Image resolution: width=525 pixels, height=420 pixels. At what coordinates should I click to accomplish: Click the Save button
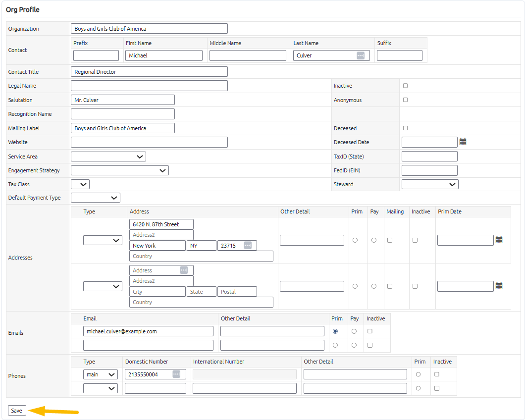tap(17, 410)
